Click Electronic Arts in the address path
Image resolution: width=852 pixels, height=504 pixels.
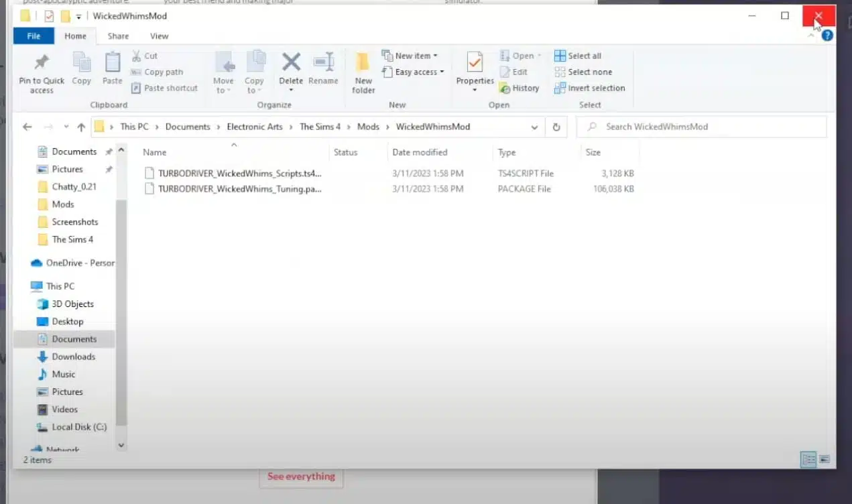[x=255, y=127]
